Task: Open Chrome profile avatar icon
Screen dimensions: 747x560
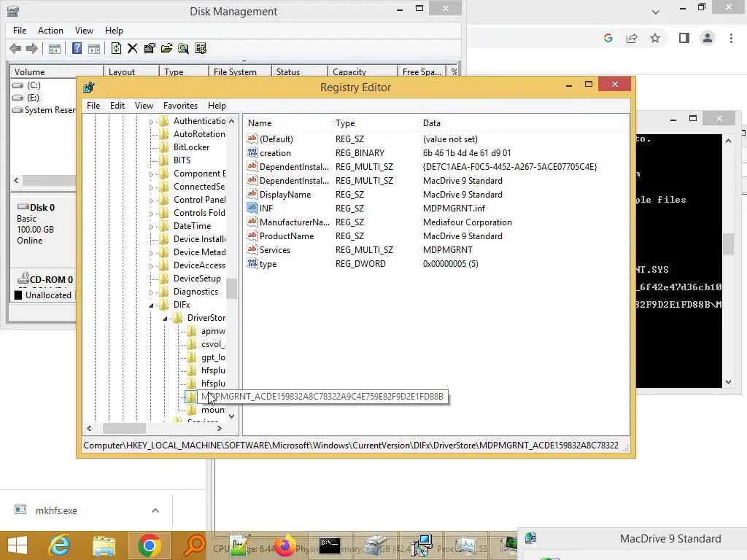Action: (708, 38)
